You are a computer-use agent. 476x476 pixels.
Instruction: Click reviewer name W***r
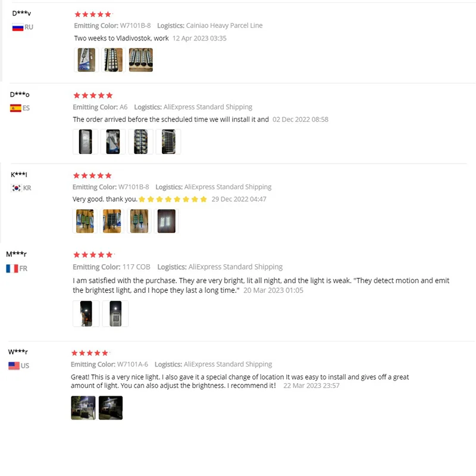click(18, 352)
